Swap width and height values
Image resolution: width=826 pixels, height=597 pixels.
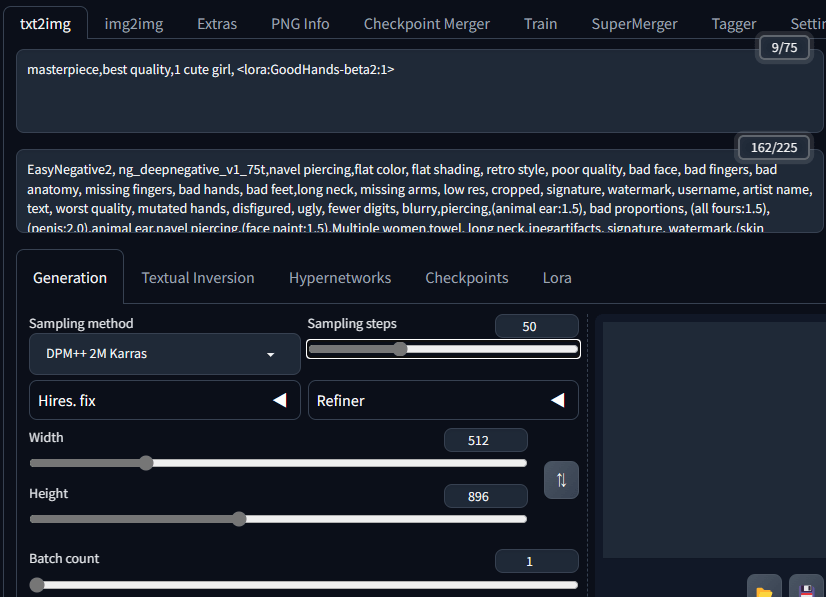point(561,480)
